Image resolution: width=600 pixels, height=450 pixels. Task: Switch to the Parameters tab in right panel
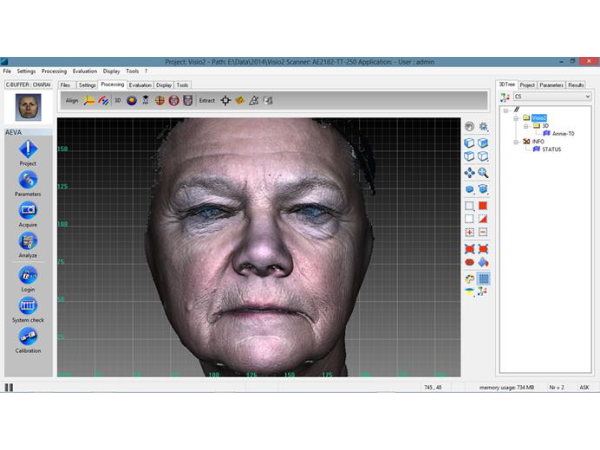pos(551,85)
